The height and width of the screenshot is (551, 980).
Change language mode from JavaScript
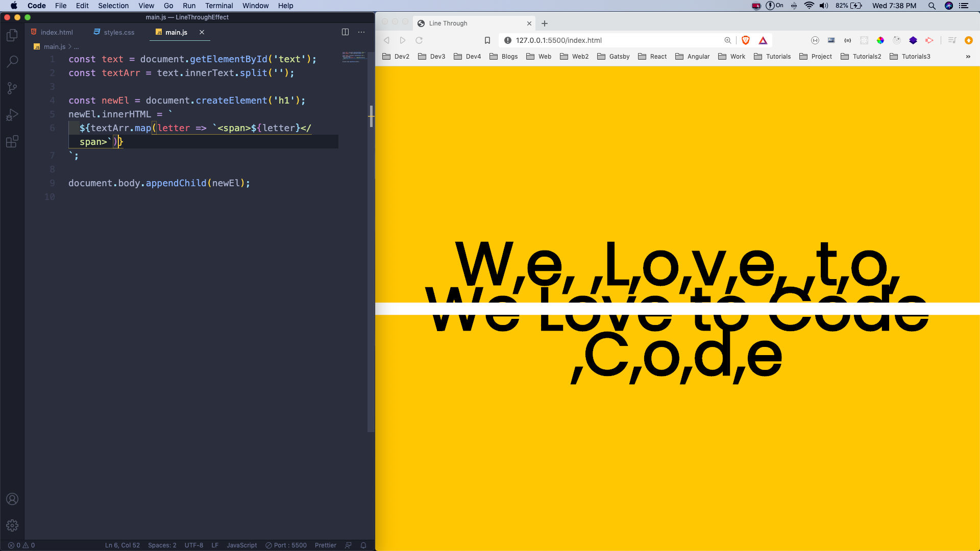tap(241, 545)
